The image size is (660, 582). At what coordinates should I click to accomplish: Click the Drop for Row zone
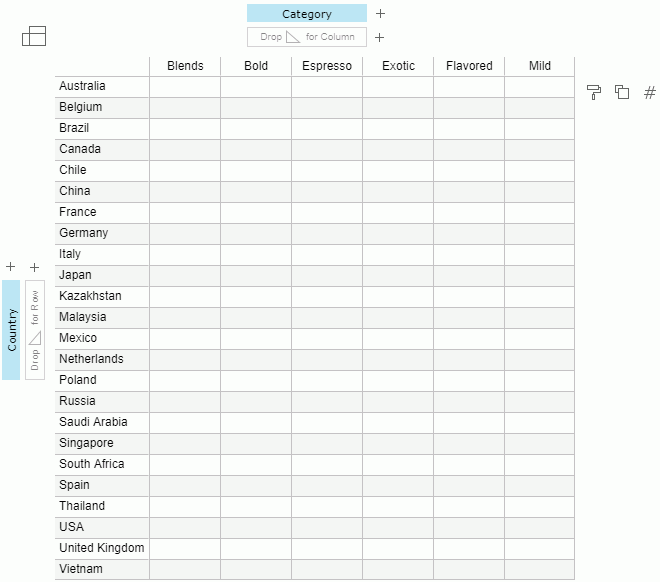(35, 330)
